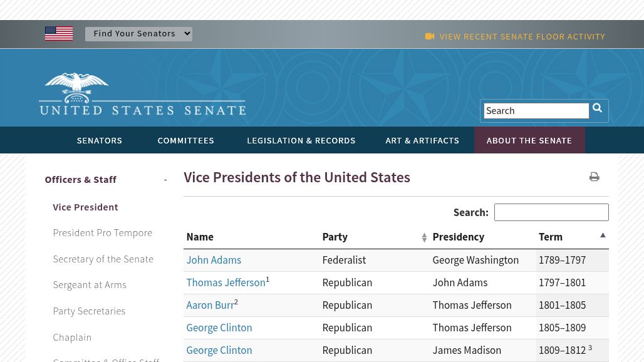Screen dimensions: 644x362
Task: Collapse the Officers & Staff section
Action: [165, 180]
